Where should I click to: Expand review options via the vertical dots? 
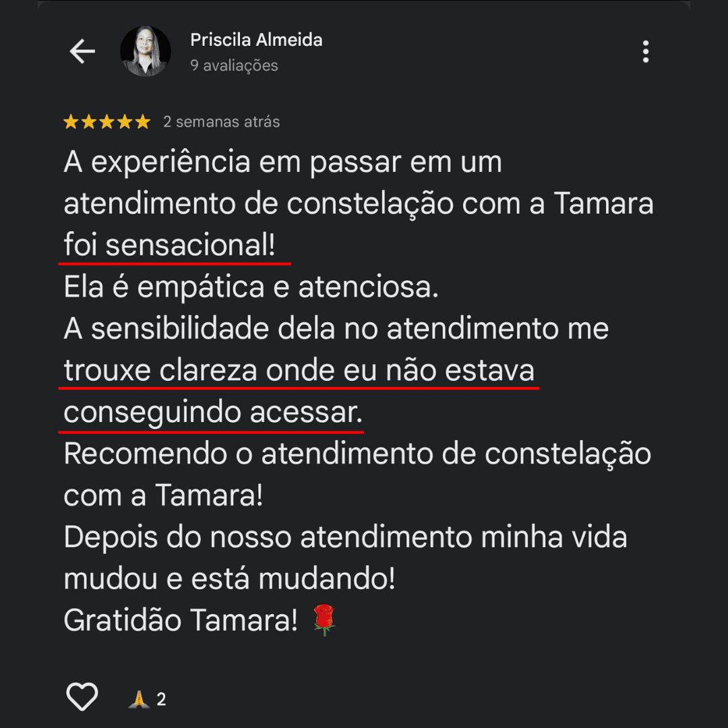coord(646,52)
